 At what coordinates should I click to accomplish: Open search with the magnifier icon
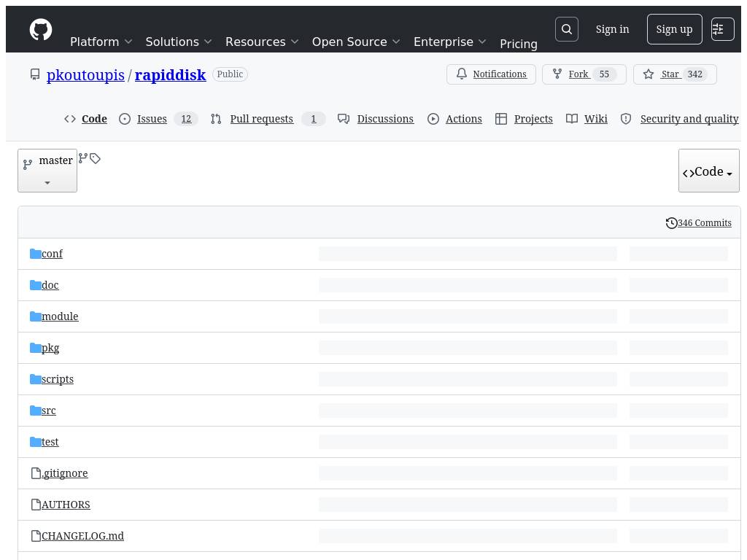pyautogui.click(x=566, y=29)
